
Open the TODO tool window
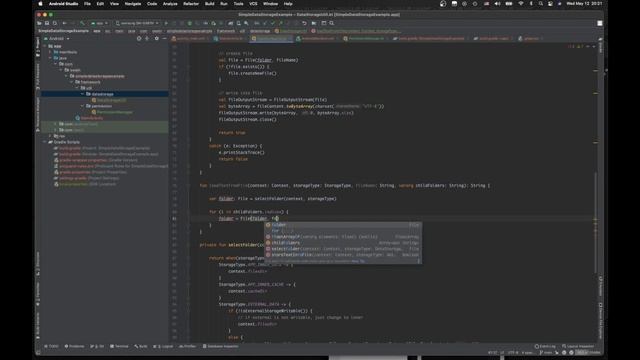pyautogui.click(x=51, y=346)
